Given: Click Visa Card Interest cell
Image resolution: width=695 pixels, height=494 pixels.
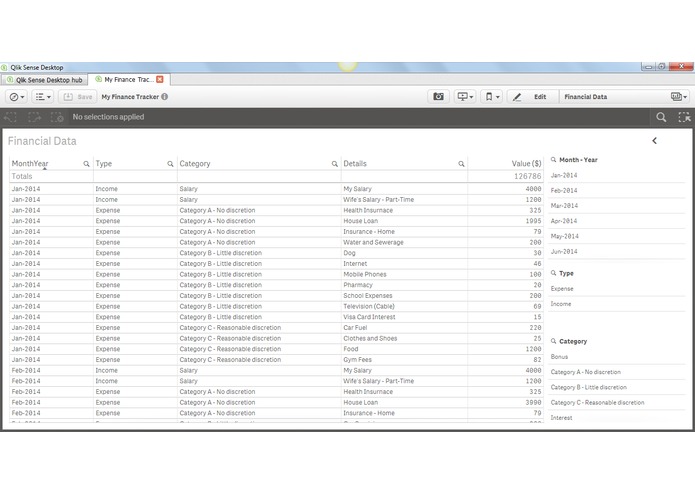Looking at the screenshot, I should [x=404, y=317].
